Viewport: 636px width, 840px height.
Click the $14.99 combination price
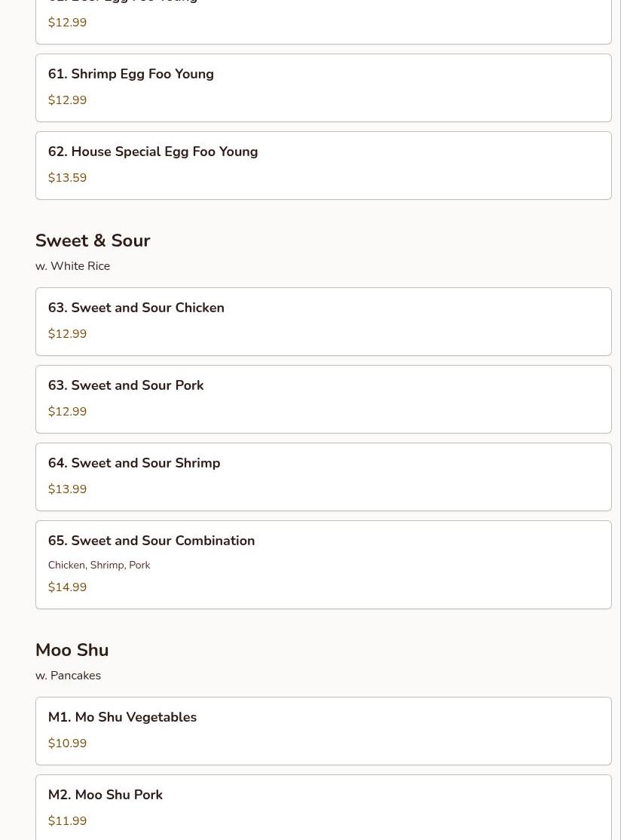[67, 587]
